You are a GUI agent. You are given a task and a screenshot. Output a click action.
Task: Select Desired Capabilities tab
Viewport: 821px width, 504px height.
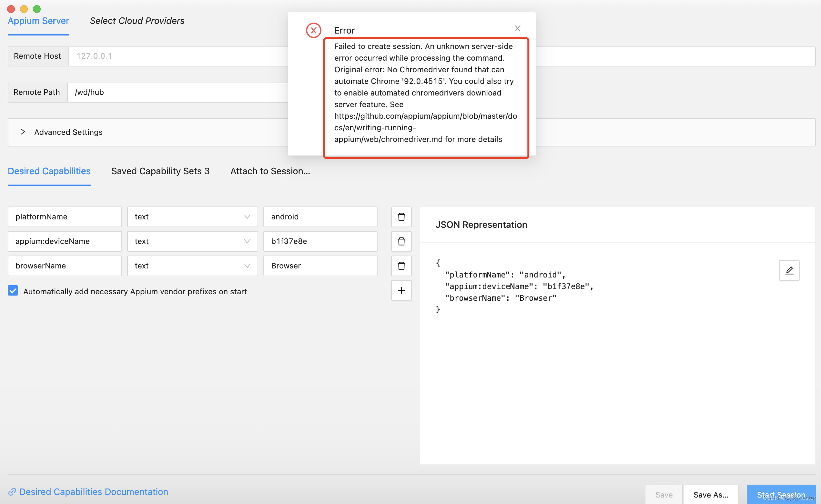pos(49,171)
